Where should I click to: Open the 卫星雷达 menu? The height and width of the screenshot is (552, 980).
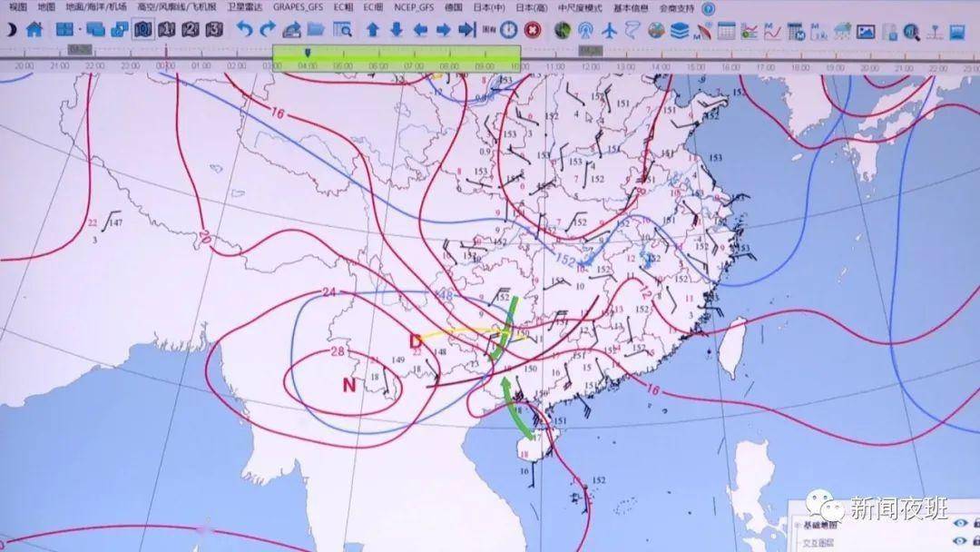[244, 7]
